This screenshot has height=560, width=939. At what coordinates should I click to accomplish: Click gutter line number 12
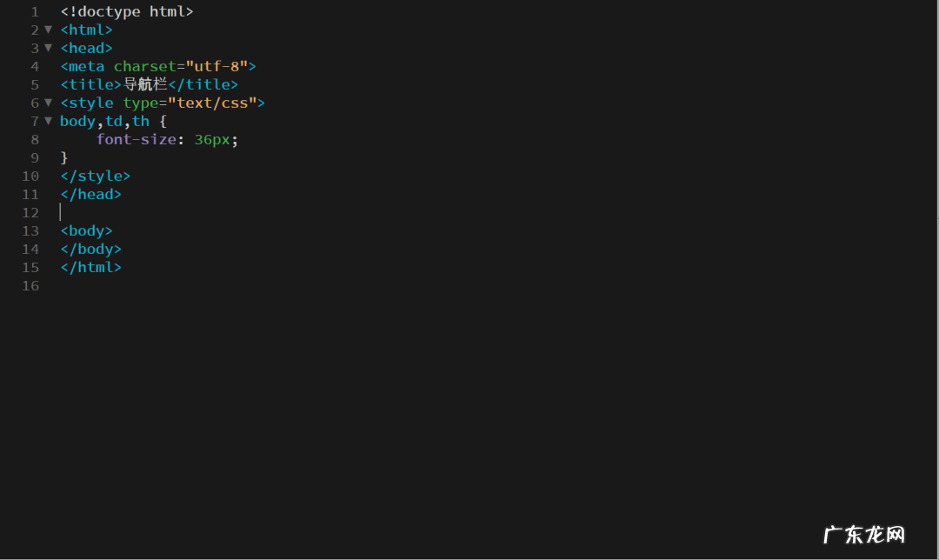[30, 212]
